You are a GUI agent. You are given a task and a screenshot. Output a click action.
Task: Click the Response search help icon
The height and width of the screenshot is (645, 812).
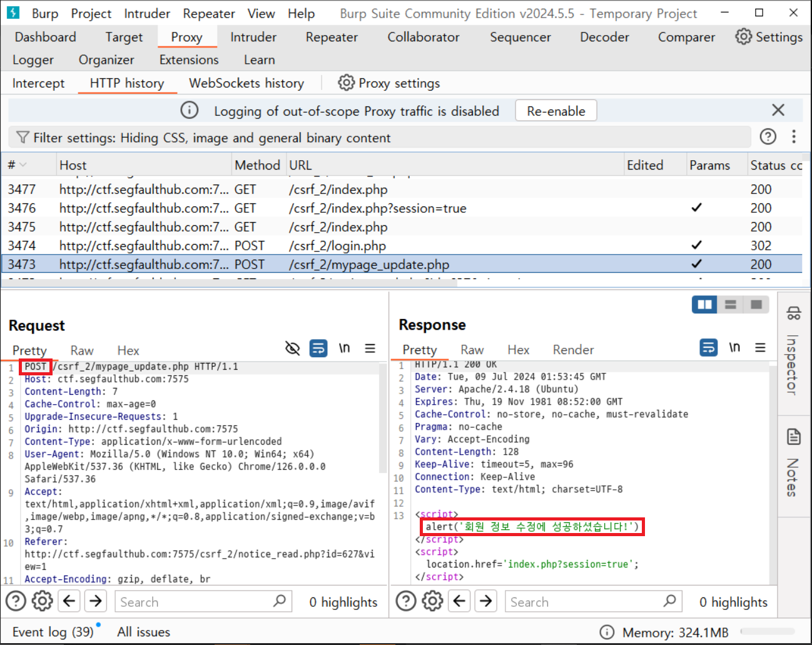pyautogui.click(x=406, y=601)
